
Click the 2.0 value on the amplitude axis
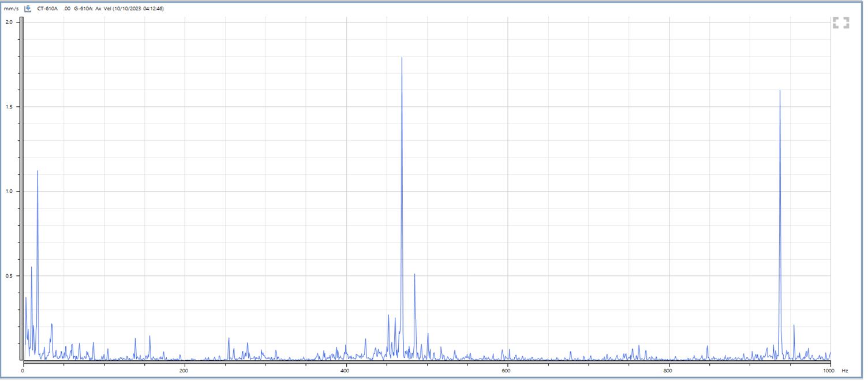[x=9, y=22]
